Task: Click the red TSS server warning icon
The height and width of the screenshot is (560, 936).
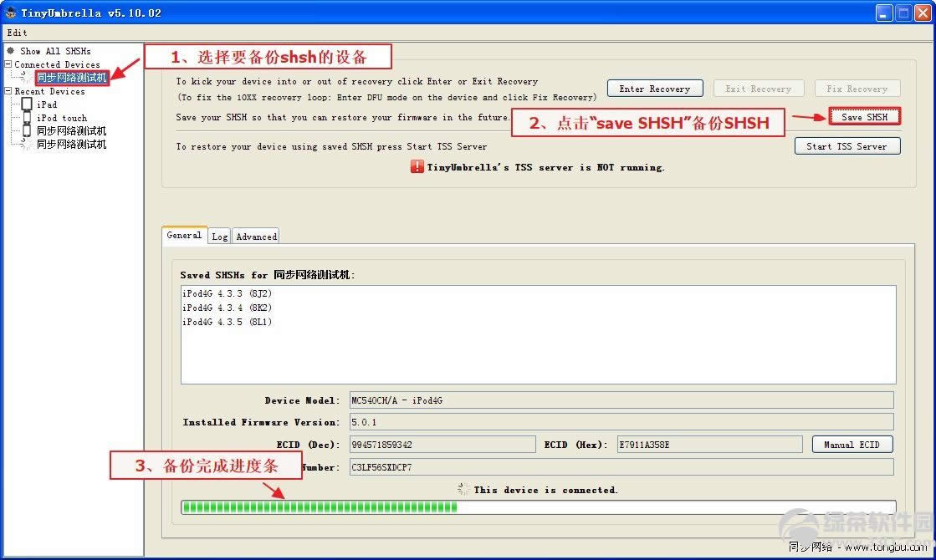Action: tap(417, 167)
